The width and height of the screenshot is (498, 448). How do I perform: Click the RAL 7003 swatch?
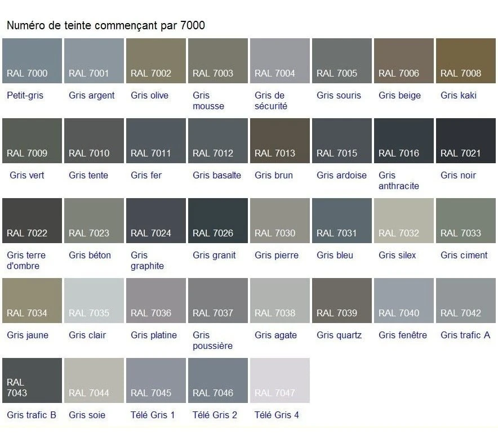(218, 61)
